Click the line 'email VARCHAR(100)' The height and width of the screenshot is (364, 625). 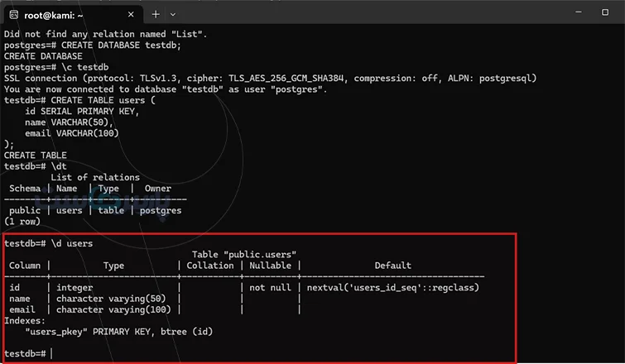(x=72, y=133)
